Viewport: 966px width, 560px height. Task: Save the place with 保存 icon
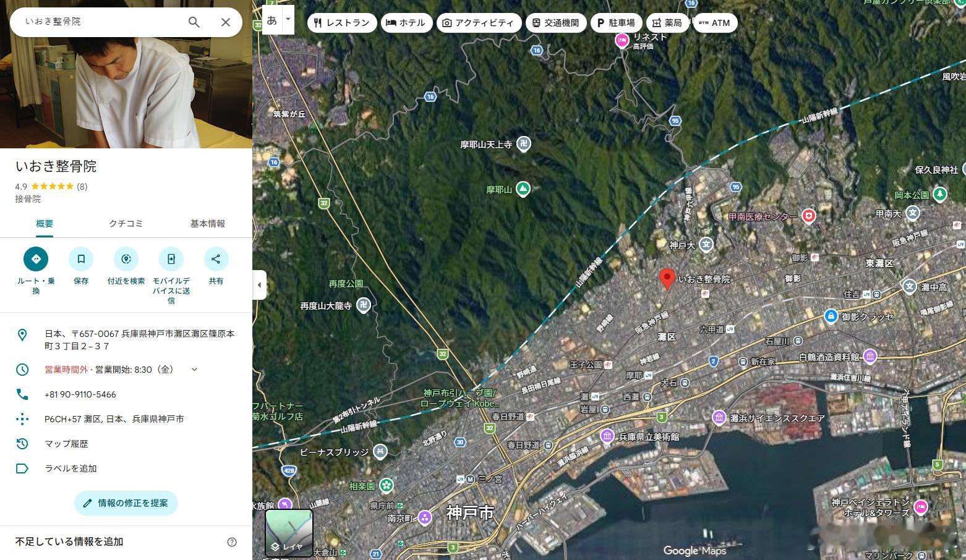pyautogui.click(x=81, y=259)
